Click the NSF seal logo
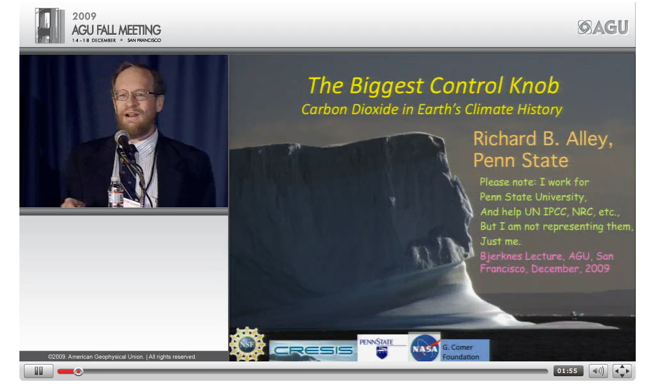The image size is (650, 386). [x=247, y=344]
